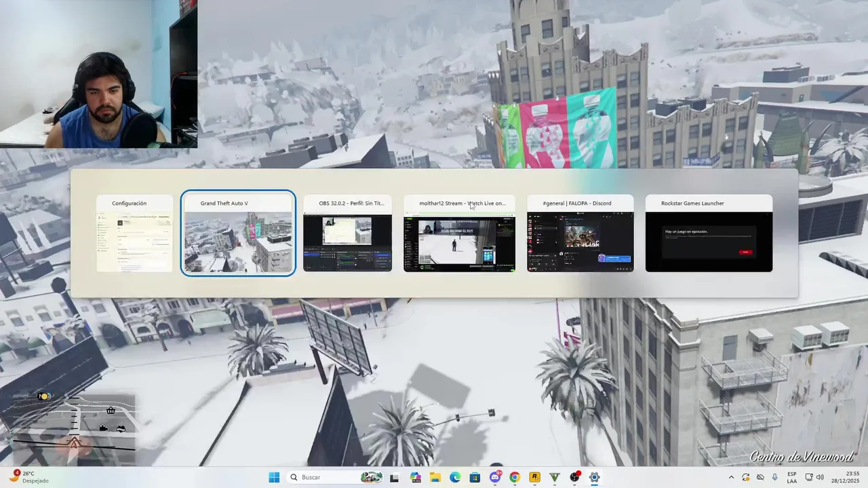This screenshot has width=868, height=488.
Task: Open the GTA V taskbar icon
Action: pyautogui.click(x=555, y=477)
